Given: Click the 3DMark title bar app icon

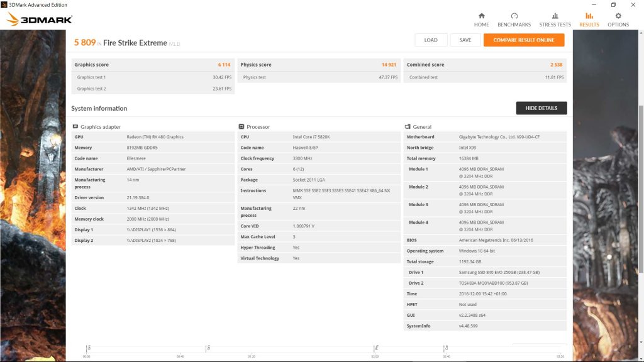Looking at the screenshot, I should [x=4, y=5].
